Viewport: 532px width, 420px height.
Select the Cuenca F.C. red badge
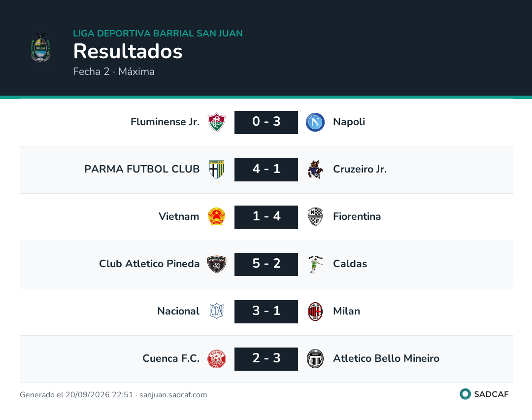pyautogui.click(x=216, y=358)
